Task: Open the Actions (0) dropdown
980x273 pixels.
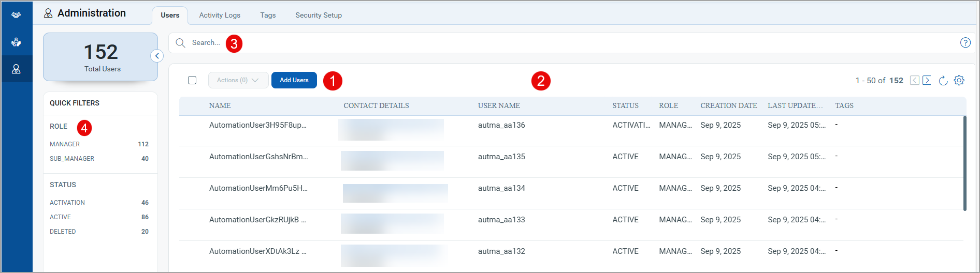Action: pyautogui.click(x=238, y=80)
